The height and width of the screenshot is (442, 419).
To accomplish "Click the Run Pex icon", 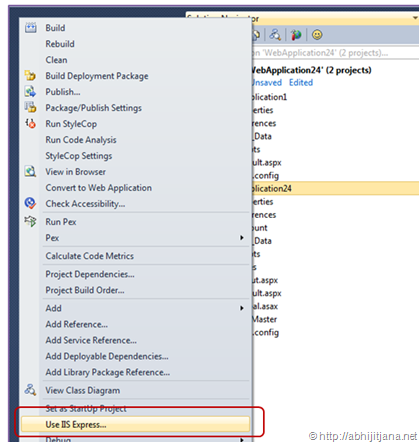I will click(30, 222).
